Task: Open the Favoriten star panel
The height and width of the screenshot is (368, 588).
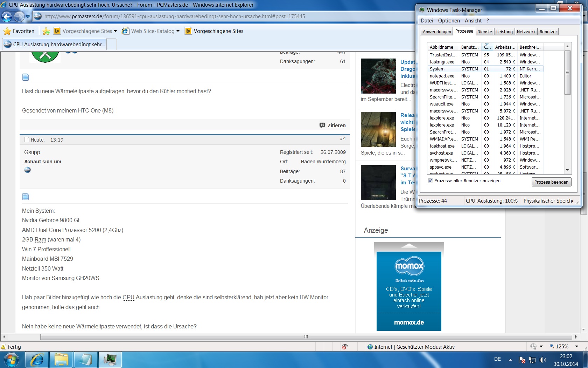Action: coord(19,31)
